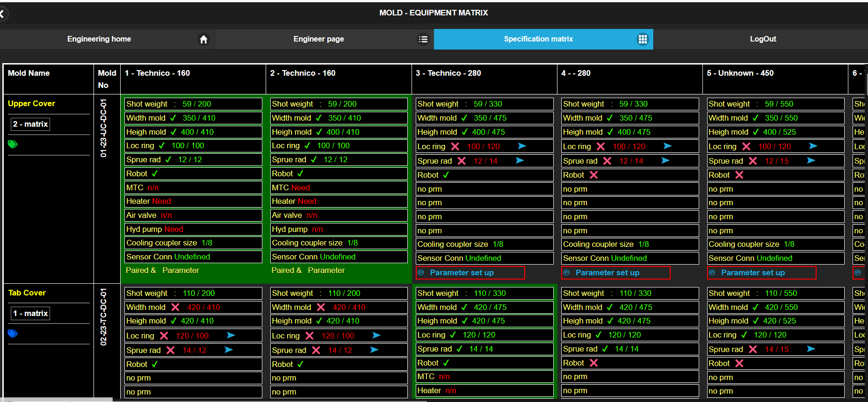The height and width of the screenshot is (402, 868).
Task: Click 'Shot weight 59 / 550' in machine 5
Action: click(775, 104)
